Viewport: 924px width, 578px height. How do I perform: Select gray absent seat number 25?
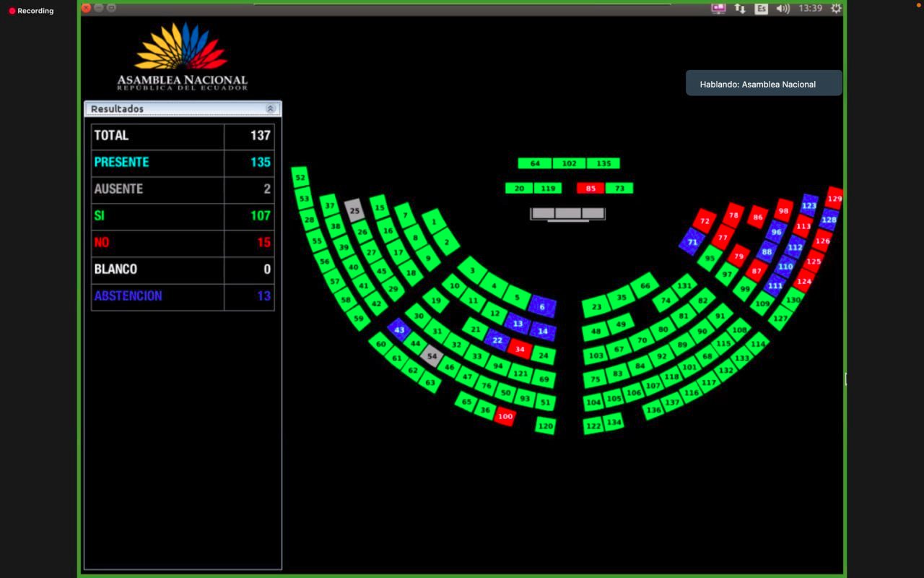click(x=354, y=211)
